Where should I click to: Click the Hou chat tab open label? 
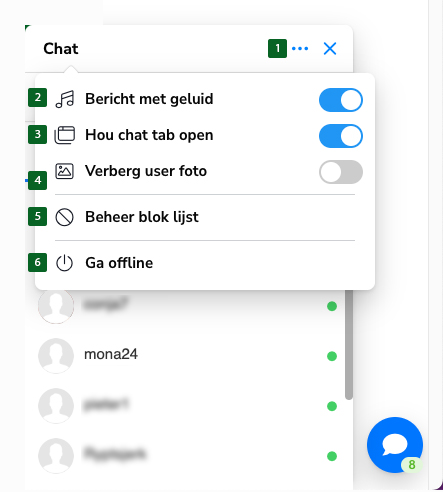(x=149, y=135)
